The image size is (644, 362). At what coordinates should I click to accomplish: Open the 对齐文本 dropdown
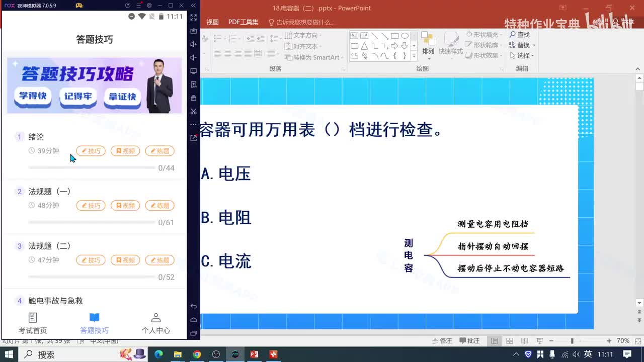[x=303, y=46]
